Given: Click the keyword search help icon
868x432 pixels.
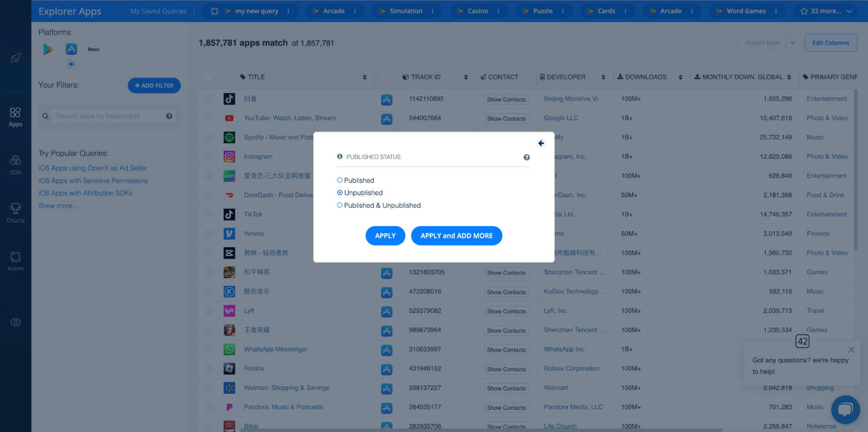Looking at the screenshot, I should pos(169,116).
